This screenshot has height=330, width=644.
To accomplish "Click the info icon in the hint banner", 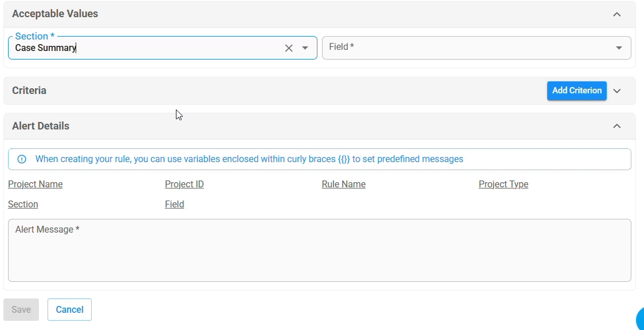I will 22,159.
